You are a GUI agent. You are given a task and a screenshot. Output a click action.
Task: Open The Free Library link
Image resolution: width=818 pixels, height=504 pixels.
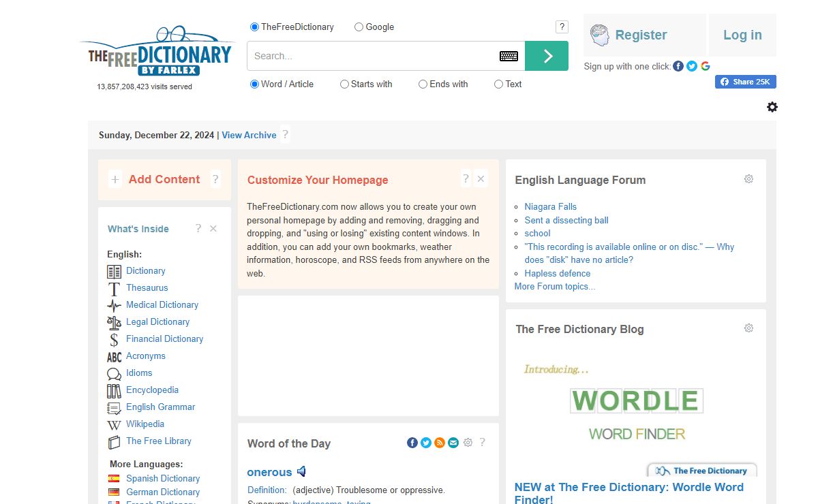[159, 441]
